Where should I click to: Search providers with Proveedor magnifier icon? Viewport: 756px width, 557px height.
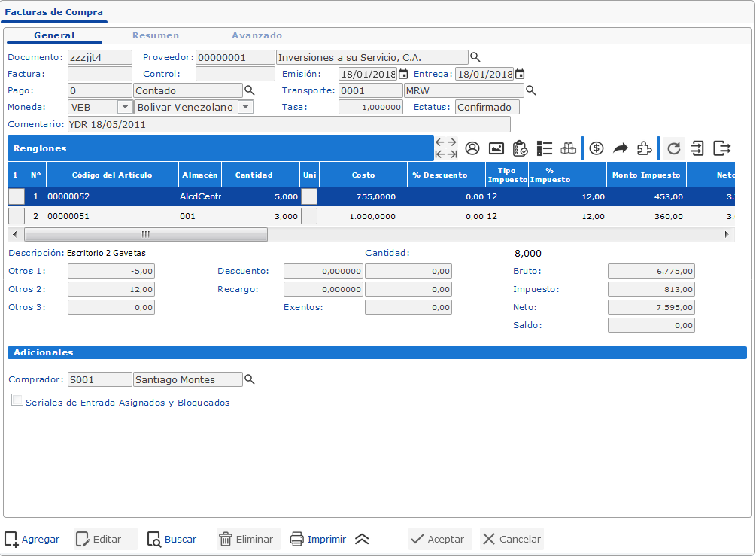point(475,57)
